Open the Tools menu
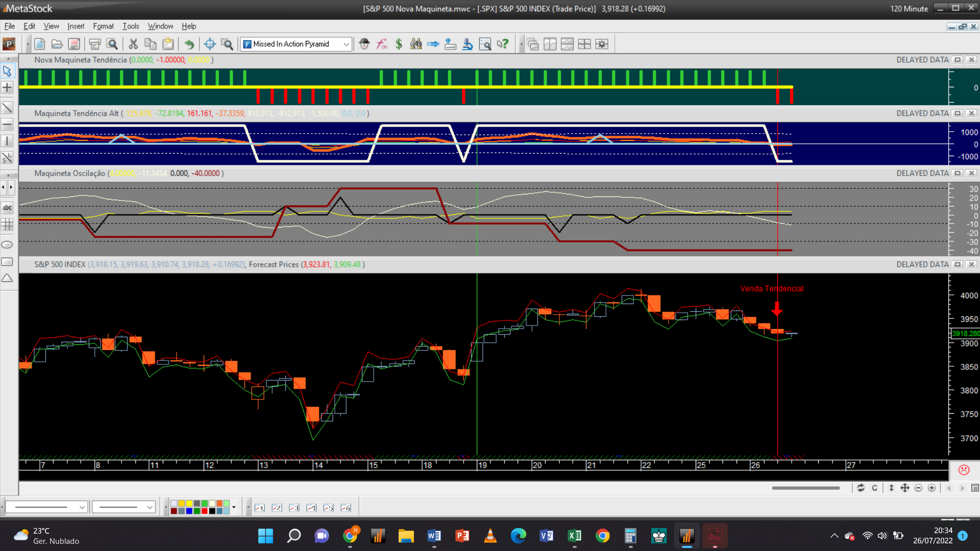 pyautogui.click(x=131, y=26)
